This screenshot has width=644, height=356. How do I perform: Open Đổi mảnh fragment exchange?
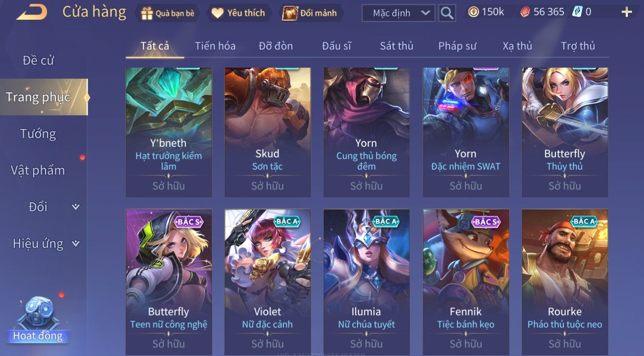[x=310, y=13]
